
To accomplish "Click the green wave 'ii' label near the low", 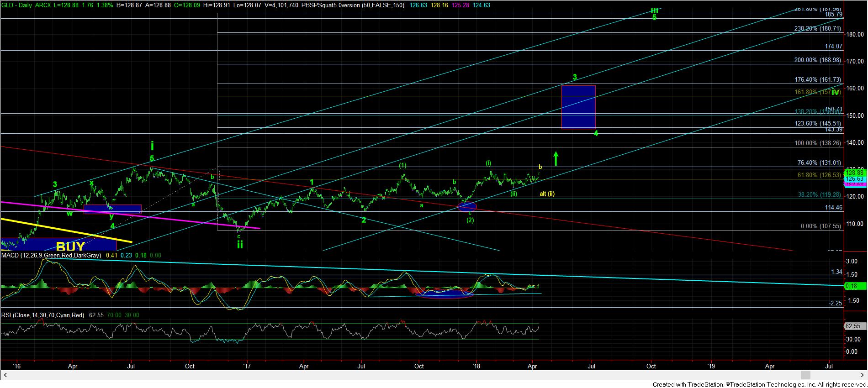I will pos(240,245).
